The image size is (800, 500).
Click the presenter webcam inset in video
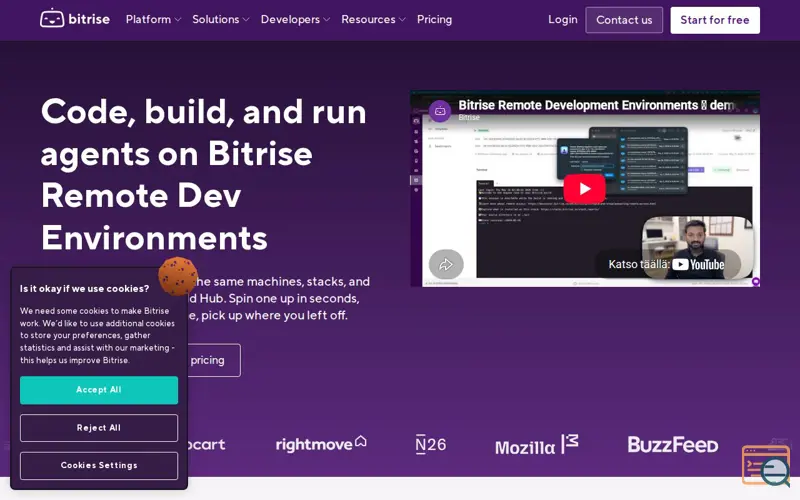tap(697, 247)
